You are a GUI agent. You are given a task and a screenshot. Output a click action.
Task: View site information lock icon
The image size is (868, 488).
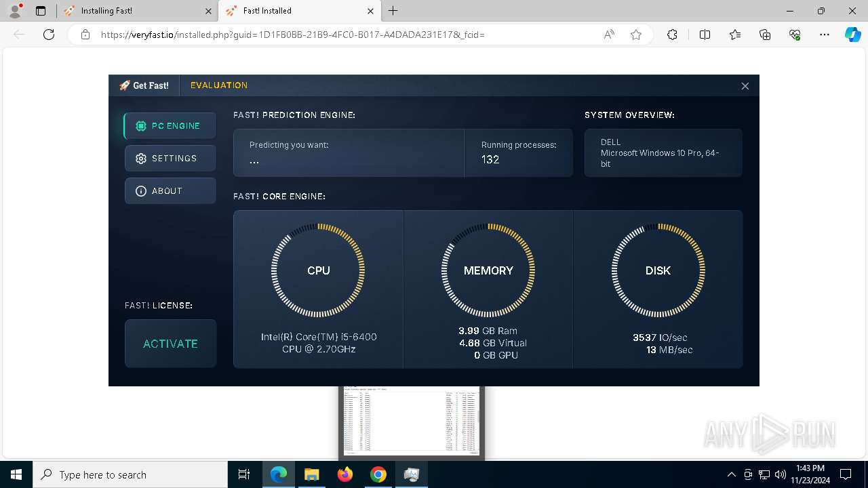(85, 35)
